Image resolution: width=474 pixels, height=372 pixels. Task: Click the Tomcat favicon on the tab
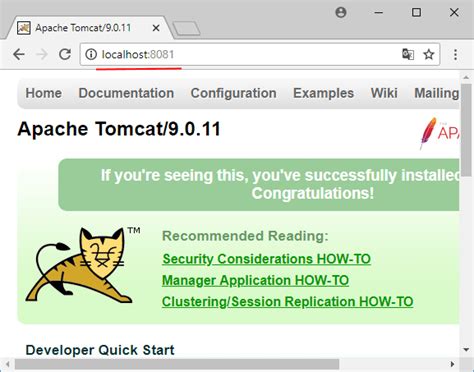pyautogui.click(x=24, y=28)
